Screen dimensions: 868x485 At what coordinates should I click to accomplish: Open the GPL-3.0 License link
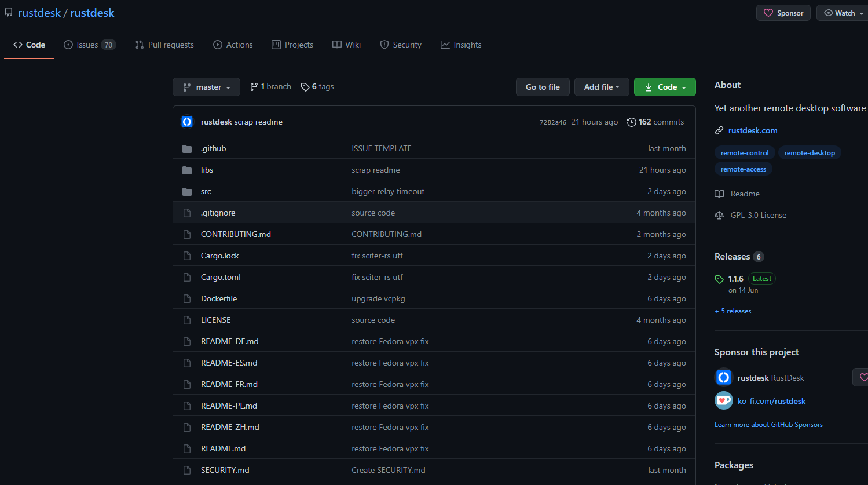pyautogui.click(x=759, y=216)
